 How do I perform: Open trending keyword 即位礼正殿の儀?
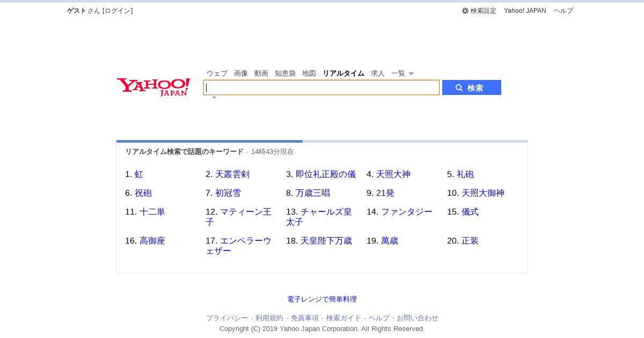(326, 174)
